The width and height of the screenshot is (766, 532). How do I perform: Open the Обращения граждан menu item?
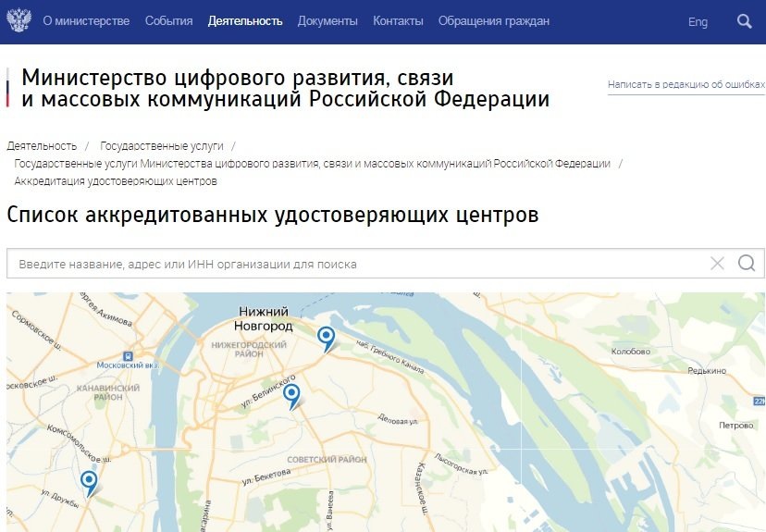pyautogui.click(x=494, y=21)
